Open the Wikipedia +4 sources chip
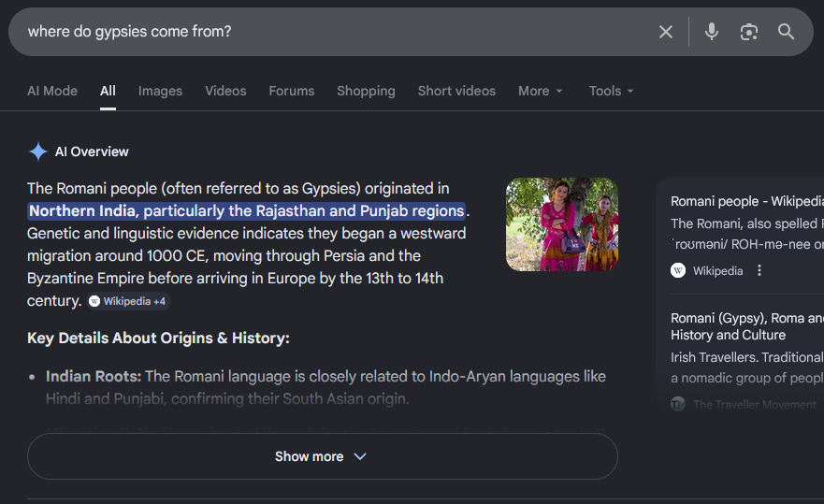The image size is (824, 504). pyautogui.click(x=128, y=301)
